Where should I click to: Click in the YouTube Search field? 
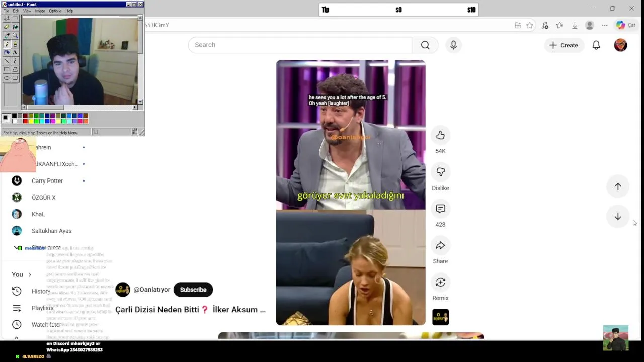pyautogui.click(x=300, y=45)
